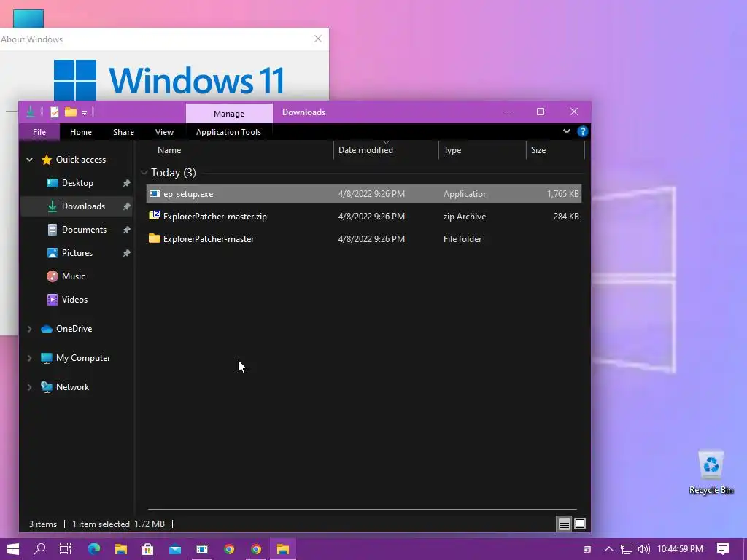The width and height of the screenshot is (747, 560).
Task: Expand the ribbon with the chevron
Action: pyautogui.click(x=566, y=131)
